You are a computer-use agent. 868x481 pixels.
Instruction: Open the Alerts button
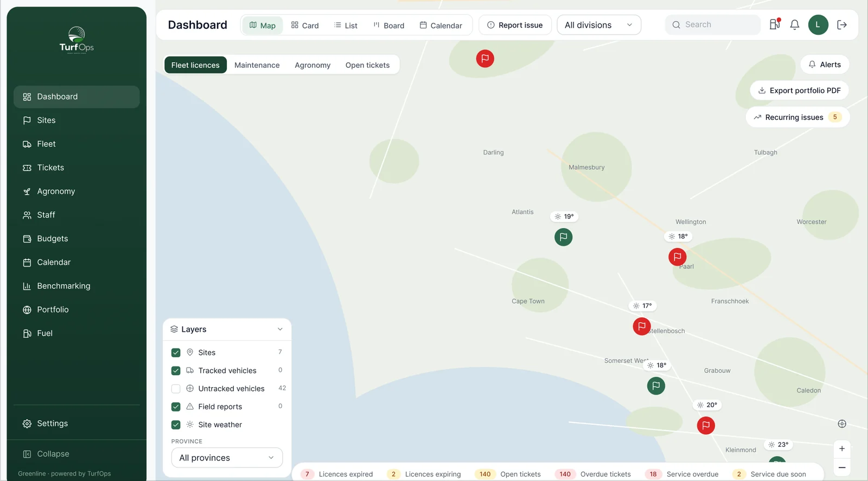(825, 65)
